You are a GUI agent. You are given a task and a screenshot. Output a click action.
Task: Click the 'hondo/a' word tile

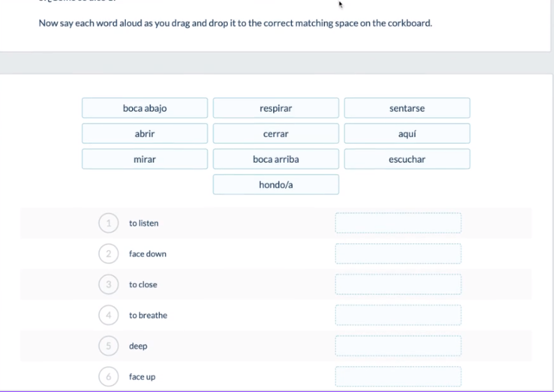click(x=276, y=184)
